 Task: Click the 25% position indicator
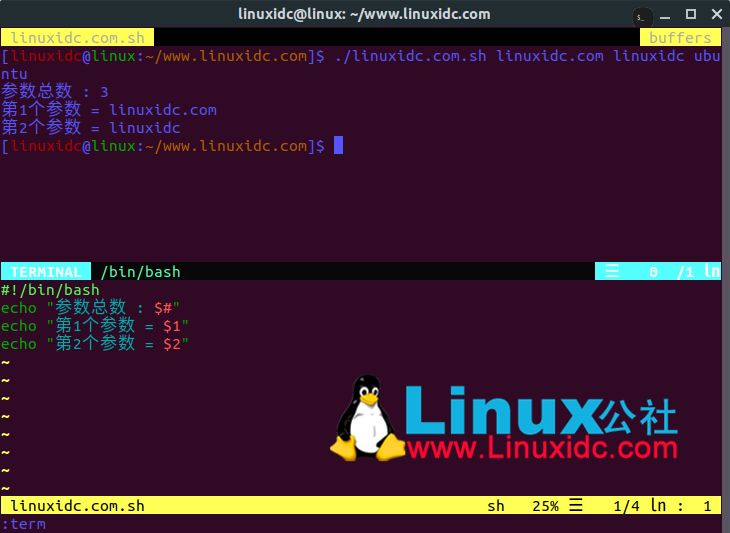tap(545, 506)
